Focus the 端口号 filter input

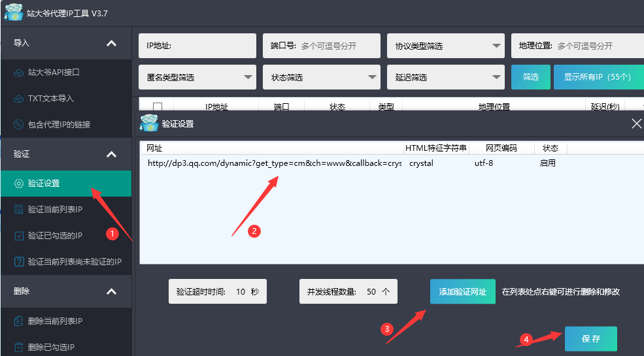[322, 46]
